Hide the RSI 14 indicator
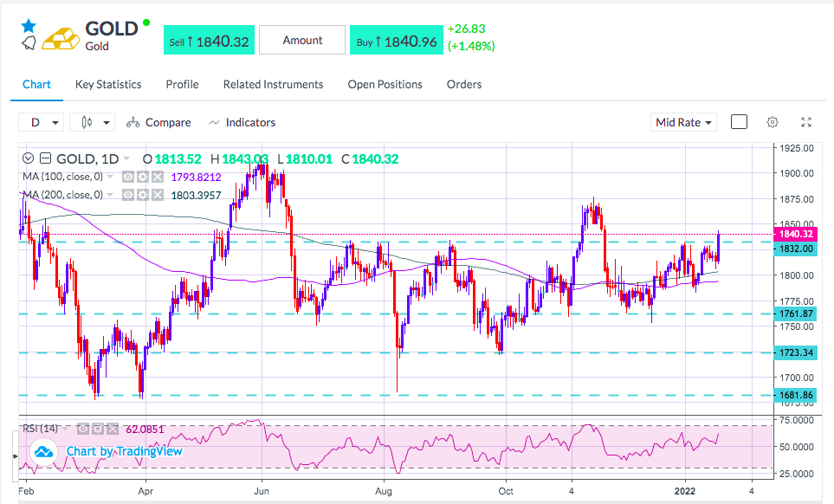The image size is (834, 504). pyautogui.click(x=82, y=429)
